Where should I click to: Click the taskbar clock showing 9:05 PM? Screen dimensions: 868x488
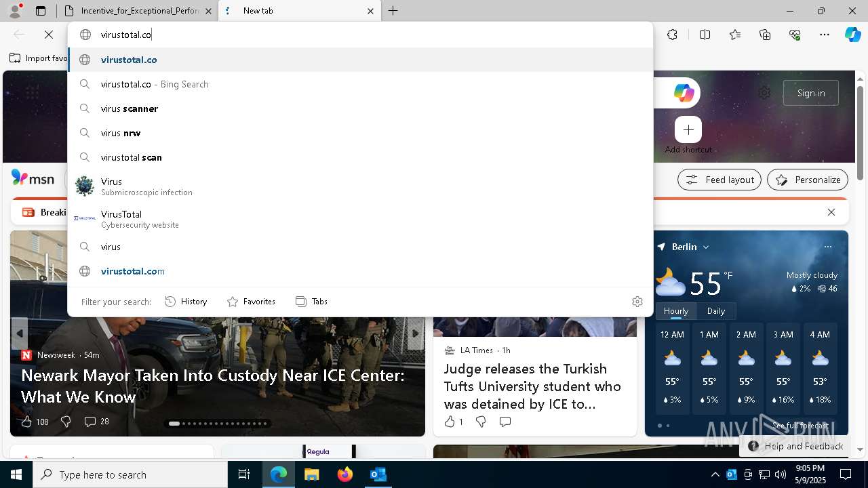810,474
